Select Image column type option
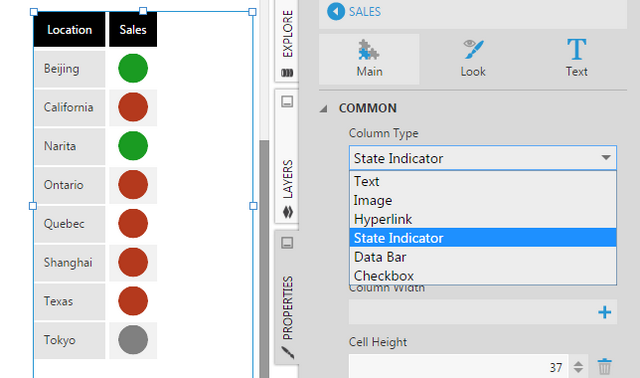Screen dimensions: 640x378 click(x=483, y=200)
